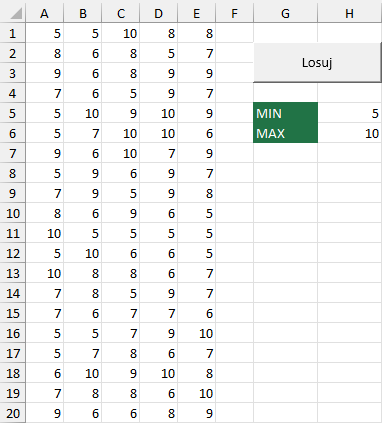Select column G header

(285, 14)
